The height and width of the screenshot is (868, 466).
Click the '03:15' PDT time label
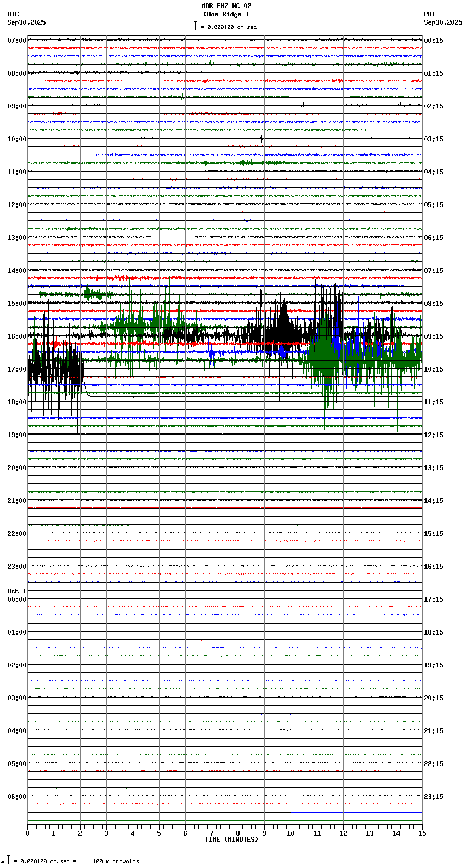[x=434, y=139]
